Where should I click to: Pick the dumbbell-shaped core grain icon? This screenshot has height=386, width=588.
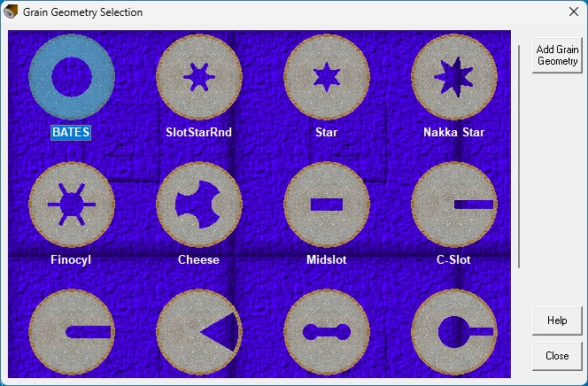click(x=327, y=332)
